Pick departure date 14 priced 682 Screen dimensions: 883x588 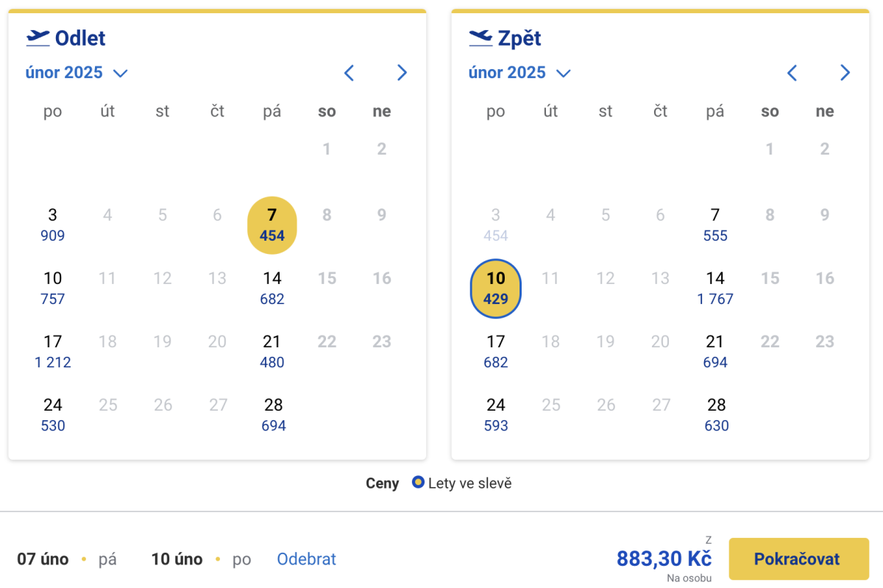pyautogui.click(x=272, y=288)
